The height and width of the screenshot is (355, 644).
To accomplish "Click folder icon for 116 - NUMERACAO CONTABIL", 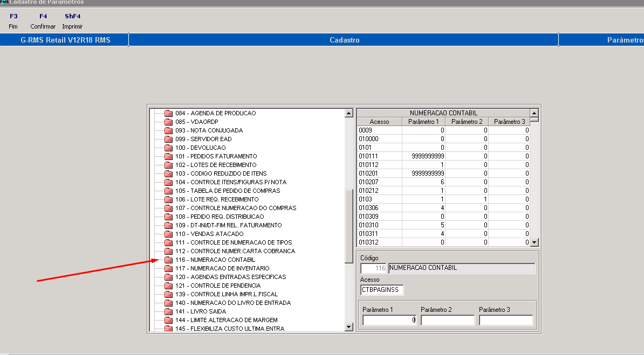I will 168,260.
